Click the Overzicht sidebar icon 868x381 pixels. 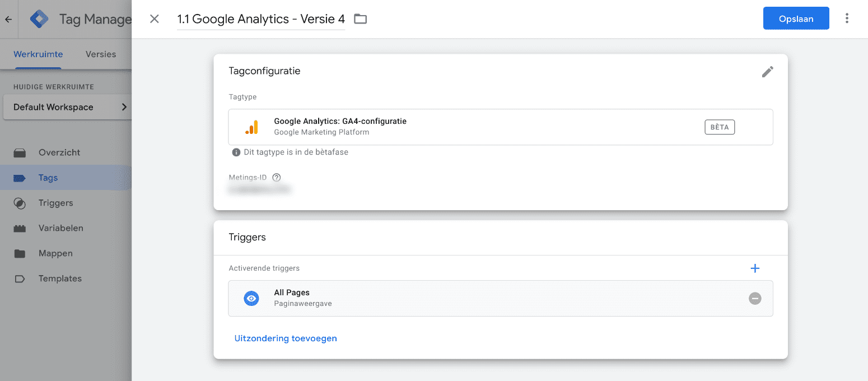click(20, 152)
